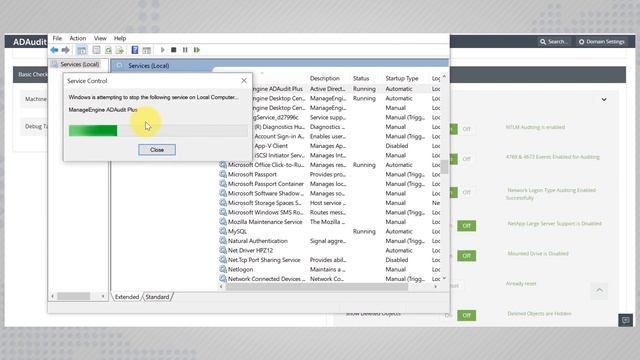Select the MySQL service row

pos(330,231)
